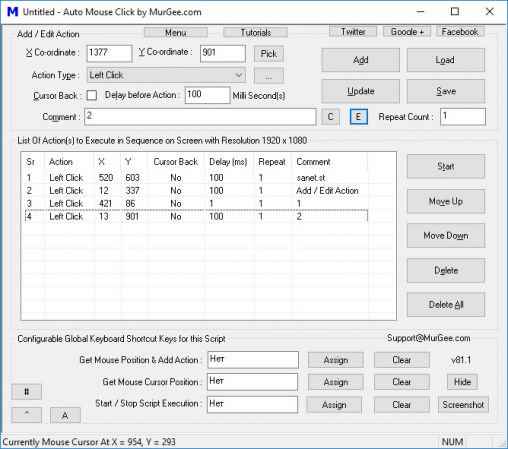Click the small E button beside Comment
This screenshot has height=449, width=508.
[x=359, y=117]
